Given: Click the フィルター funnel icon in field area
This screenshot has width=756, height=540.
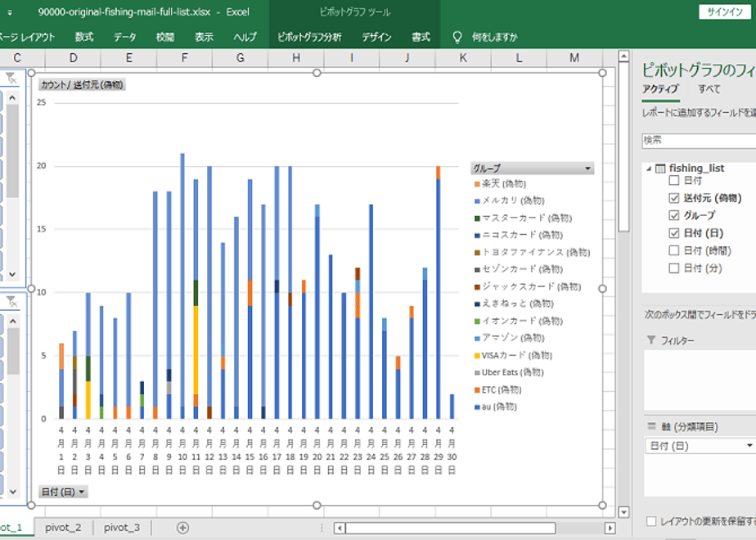Looking at the screenshot, I should click(651, 340).
